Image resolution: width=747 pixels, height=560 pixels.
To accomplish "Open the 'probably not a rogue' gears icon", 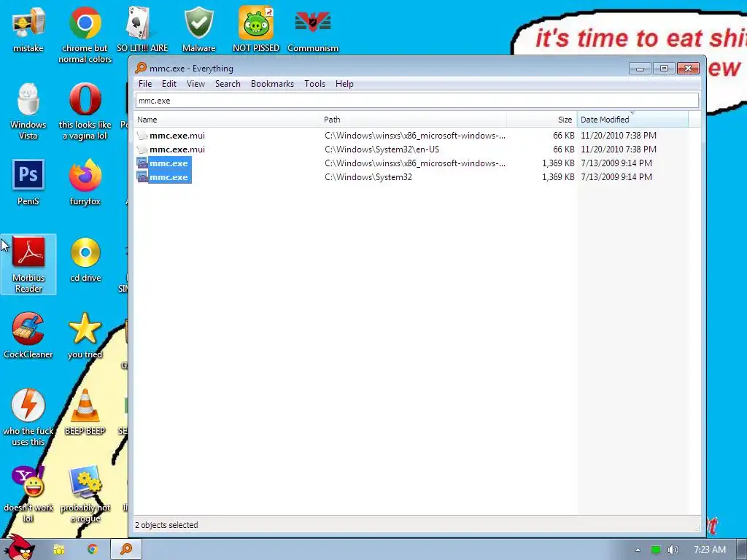I will (85, 494).
